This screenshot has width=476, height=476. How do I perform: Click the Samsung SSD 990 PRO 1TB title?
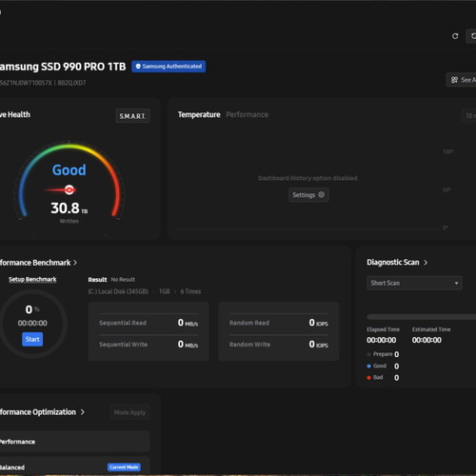pos(63,67)
